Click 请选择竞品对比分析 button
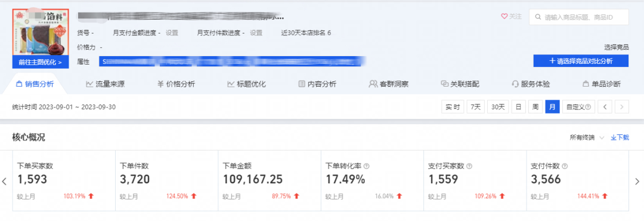This screenshot has width=644, height=221. click(x=581, y=61)
